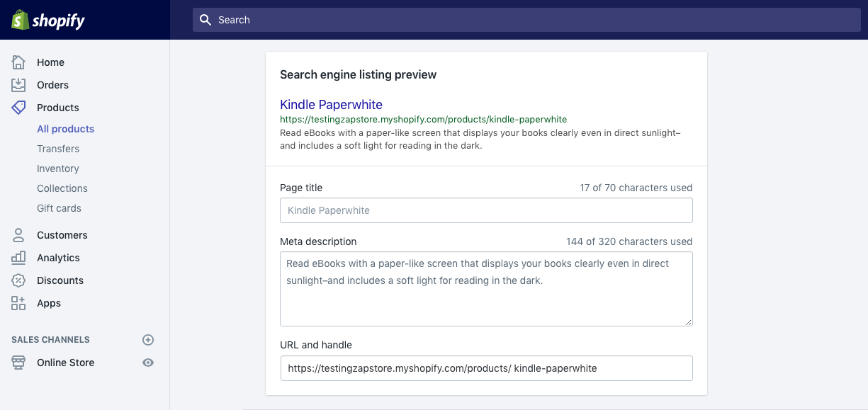Click the Discounts percent badge icon
The image size is (868, 410).
[x=18, y=280]
